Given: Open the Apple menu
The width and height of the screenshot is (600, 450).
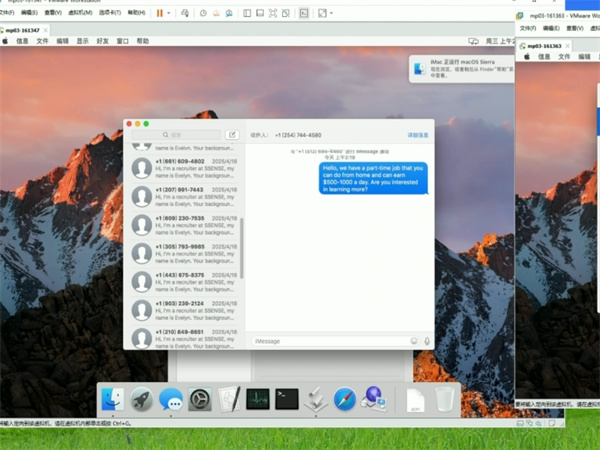Looking at the screenshot, I should (5, 42).
